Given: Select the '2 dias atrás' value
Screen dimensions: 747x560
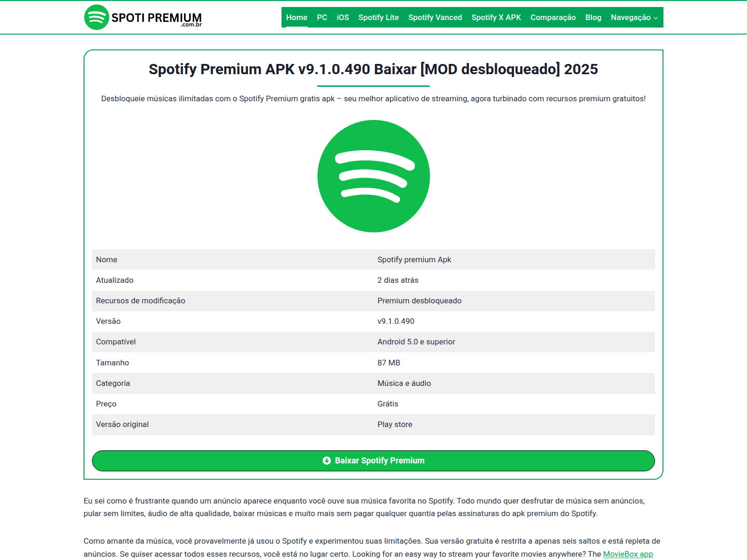Looking at the screenshot, I should 398,280.
